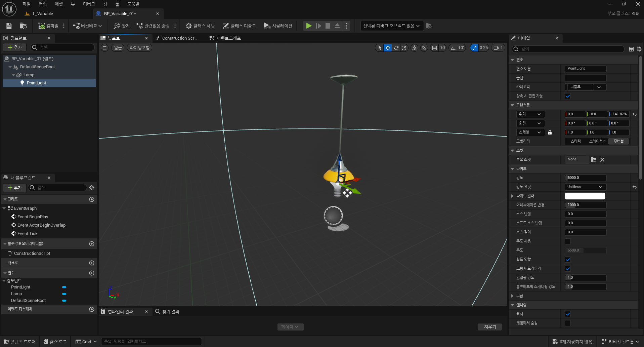
Task: Open details panel property matrix view icon
Action: pos(631,49)
